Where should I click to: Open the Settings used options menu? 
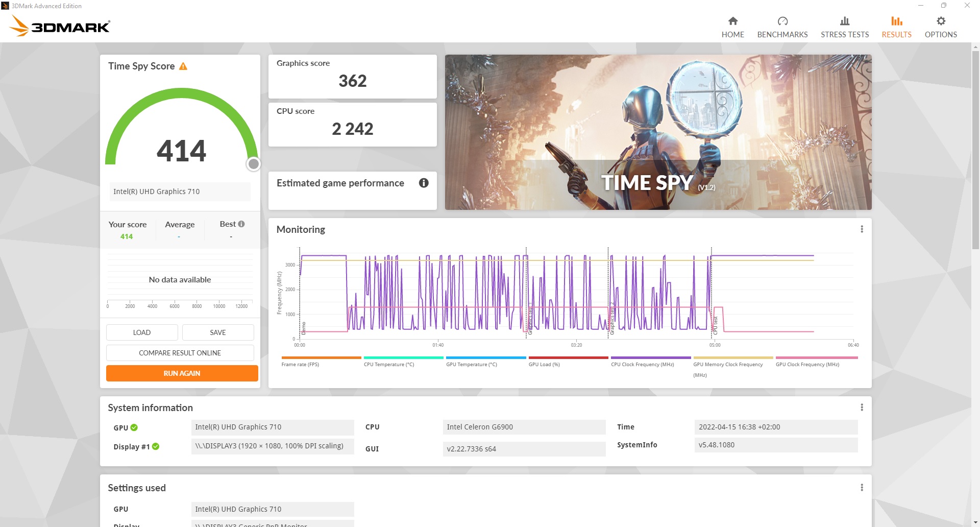pyautogui.click(x=862, y=488)
